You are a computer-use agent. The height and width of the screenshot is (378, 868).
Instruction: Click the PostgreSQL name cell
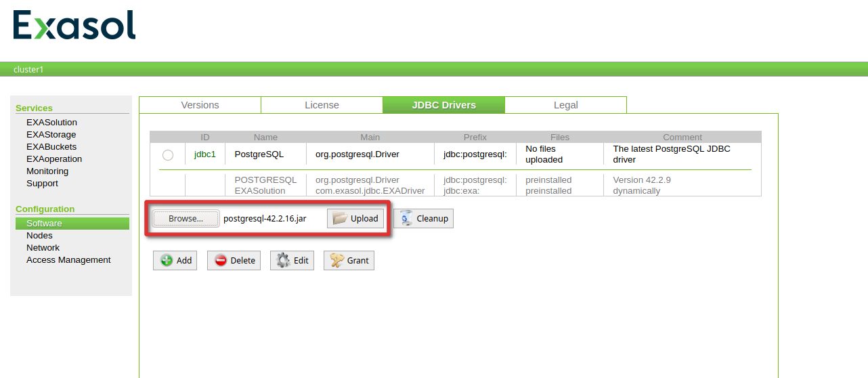[259, 154]
